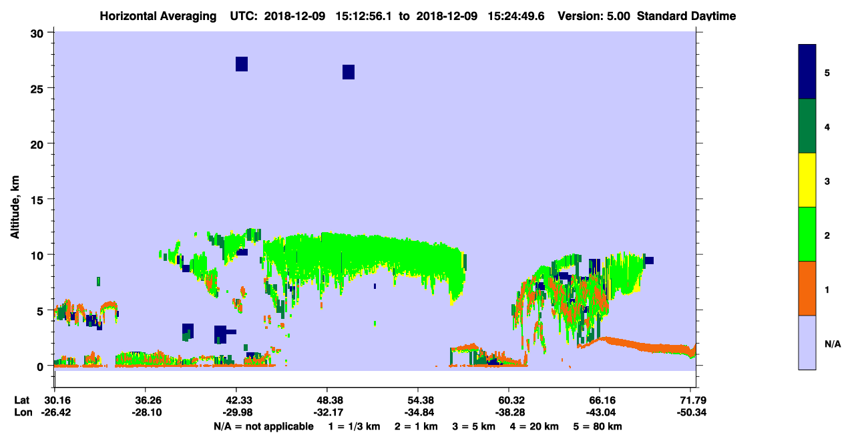Click the colorbar label number 5
Viewport: 868px width, 445px height.
(827, 73)
